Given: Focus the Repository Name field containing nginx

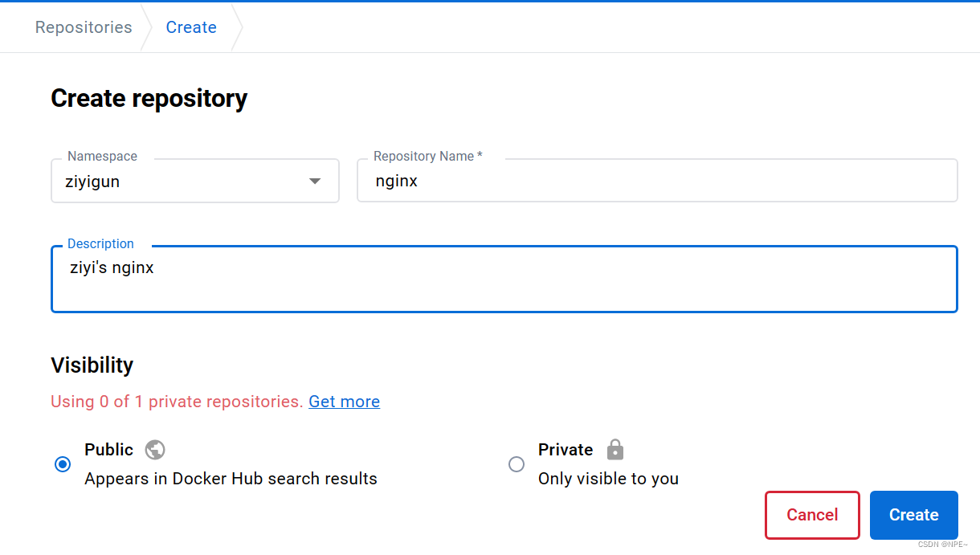Looking at the screenshot, I should pos(657,181).
